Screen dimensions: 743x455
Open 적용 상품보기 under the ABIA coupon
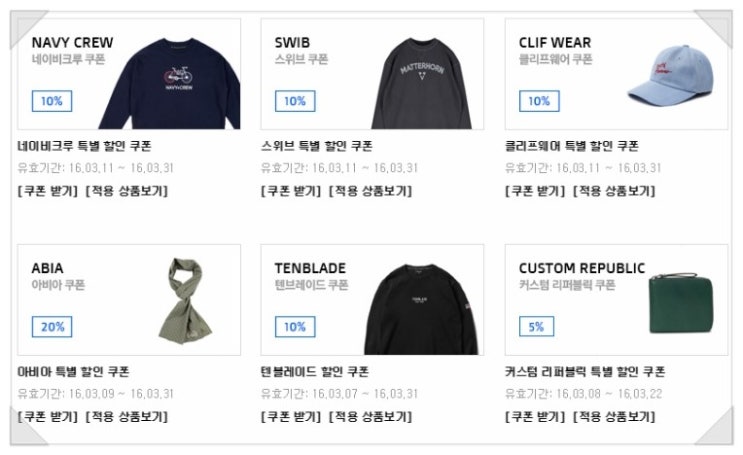[x=127, y=417]
